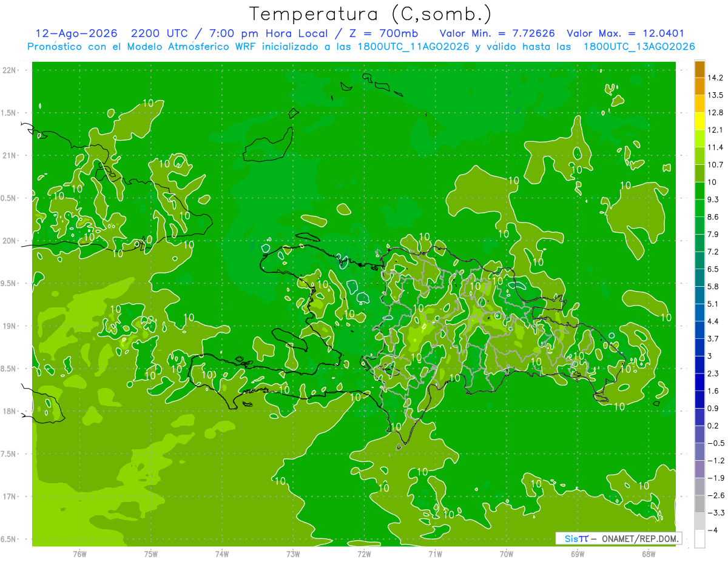This screenshot has height=562, width=728.
Task: Click the '69W' longitude axis label
Action: point(578,554)
